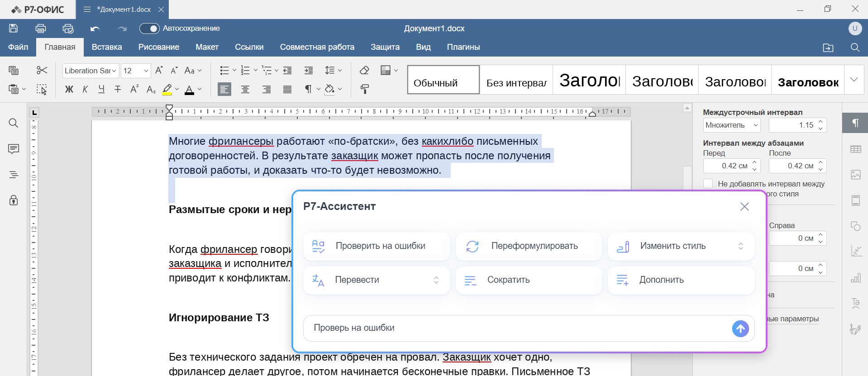Apply underline formatting (Ч)
868x376 pixels.
[x=101, y=89]
